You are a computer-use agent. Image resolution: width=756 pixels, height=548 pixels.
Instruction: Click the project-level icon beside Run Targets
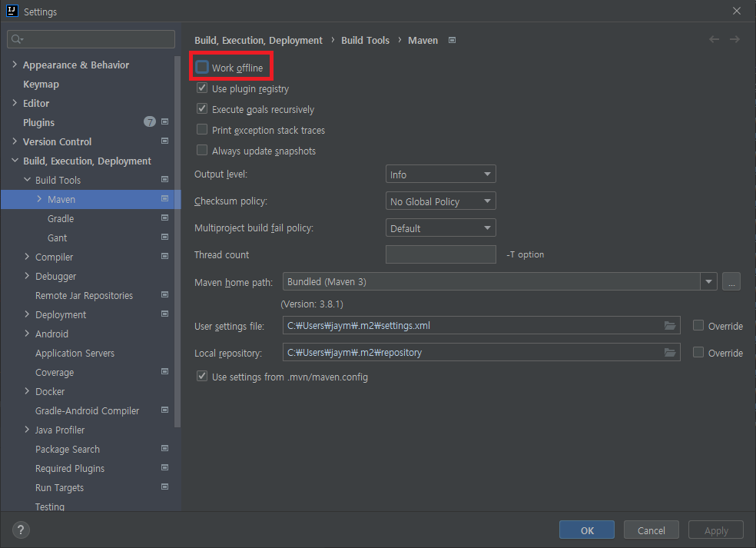coord(165,487)
